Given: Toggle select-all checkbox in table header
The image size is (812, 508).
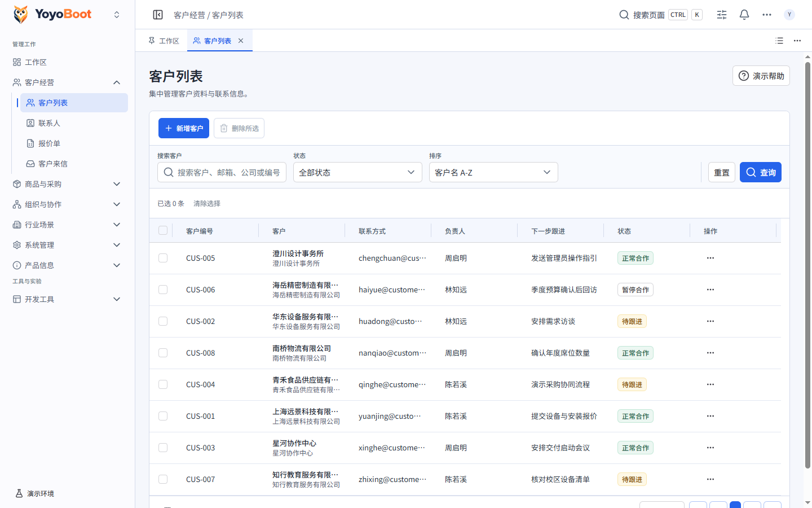Looking at the screenshot, I should [x=163, y=230].
